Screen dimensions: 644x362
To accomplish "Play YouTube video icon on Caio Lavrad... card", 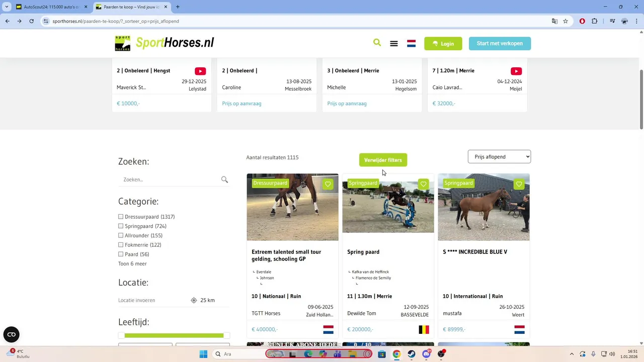I will point(516,71).
